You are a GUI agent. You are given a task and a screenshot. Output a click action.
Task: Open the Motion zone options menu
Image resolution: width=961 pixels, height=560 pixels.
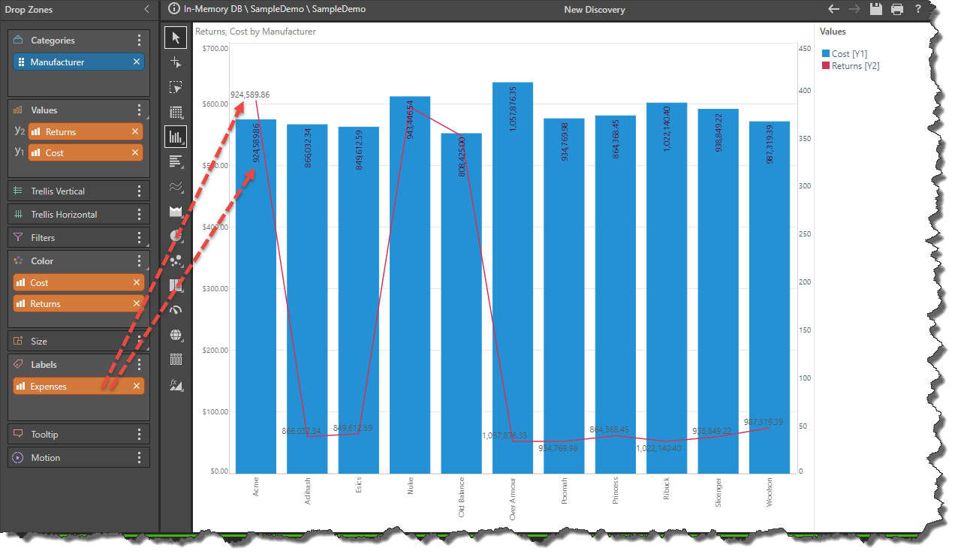139,457
